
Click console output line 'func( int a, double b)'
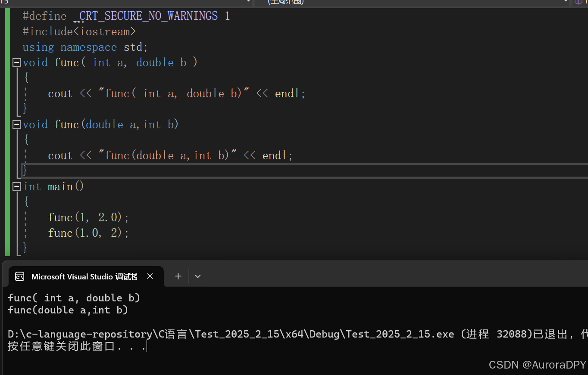[x=74, y=298]
